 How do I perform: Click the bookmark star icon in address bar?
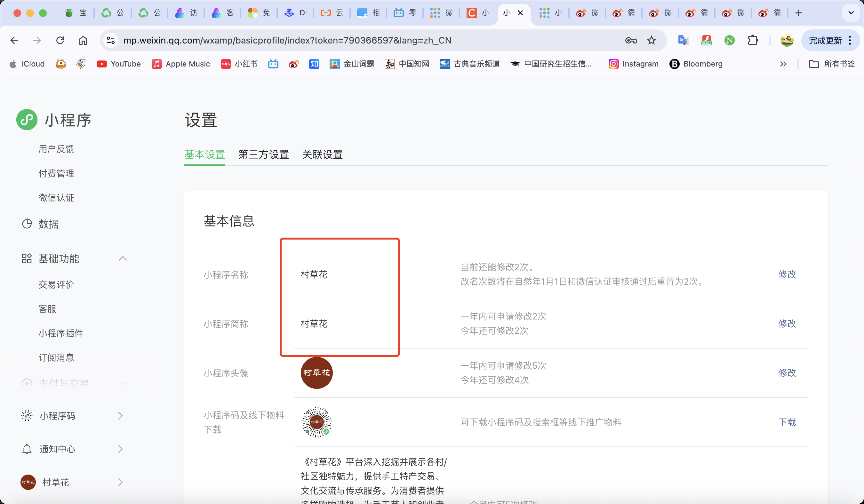tap(651, 40)
